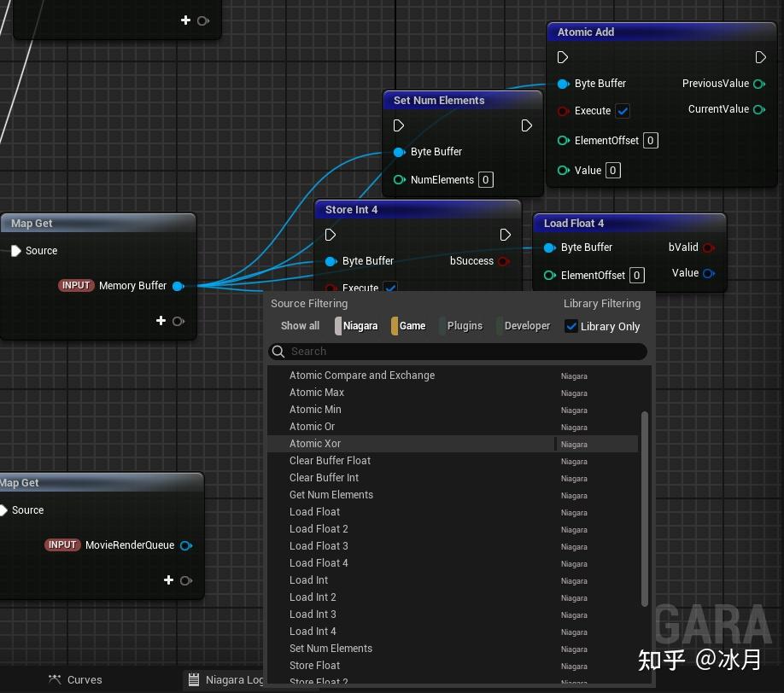The width and height of the screenshot is (784, 693).
Task: Choose Load Float 4 in the list
Action: pos(319,563)
